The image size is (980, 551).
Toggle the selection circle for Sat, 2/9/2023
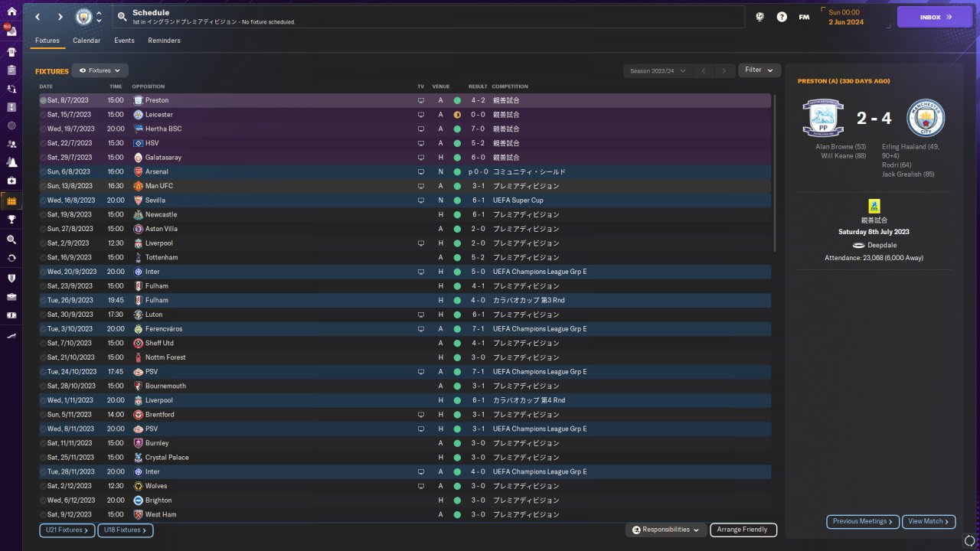tap(43, 243)
